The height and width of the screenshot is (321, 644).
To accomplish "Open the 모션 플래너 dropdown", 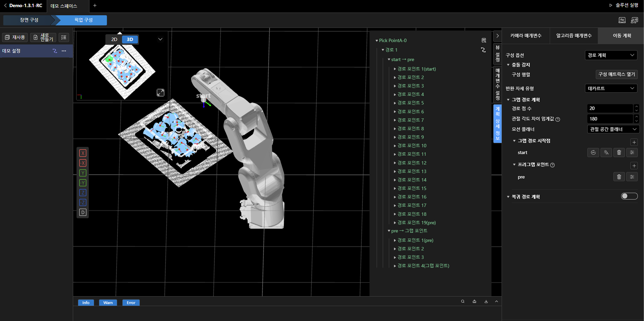I will (x=613, y=129).
